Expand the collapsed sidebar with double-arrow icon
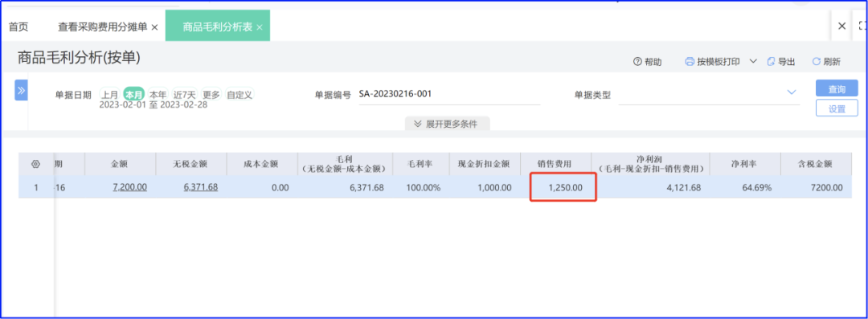Image resolution: width=868 pixels, height=319 pixels. (21, 90)
